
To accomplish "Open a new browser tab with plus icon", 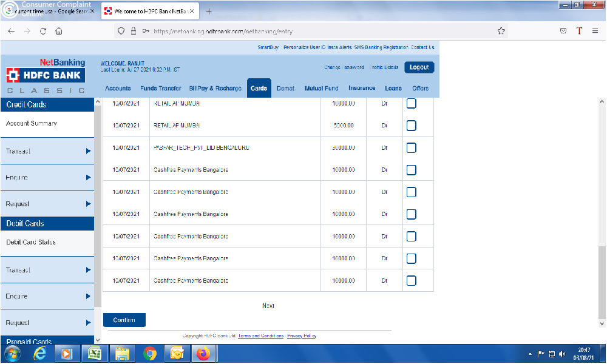I will click(209, 12).
